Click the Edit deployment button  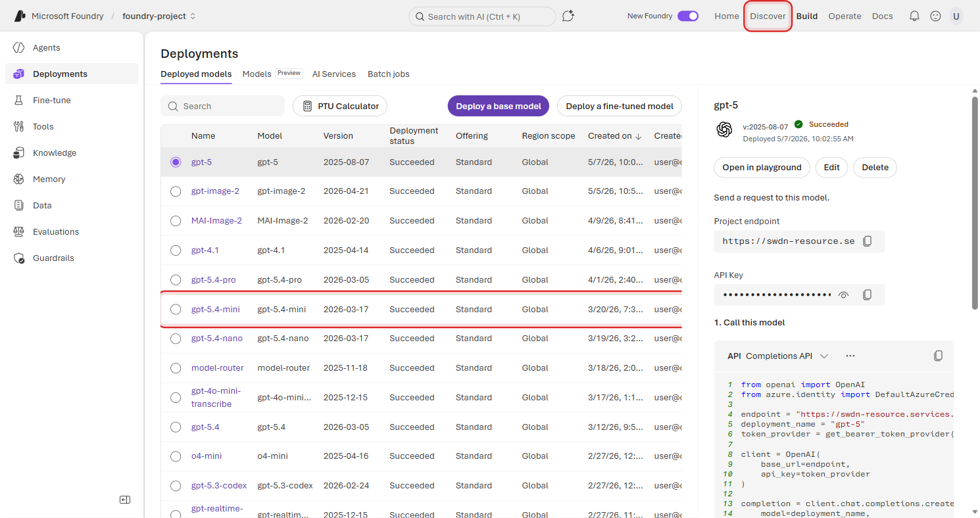tap(831, 167)
